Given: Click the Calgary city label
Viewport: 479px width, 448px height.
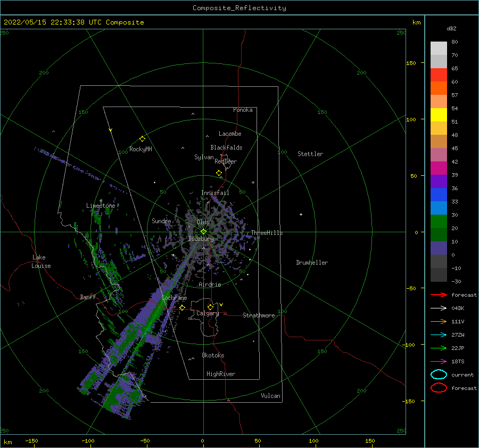Looking at the screenshot, I should pos(208,313).
